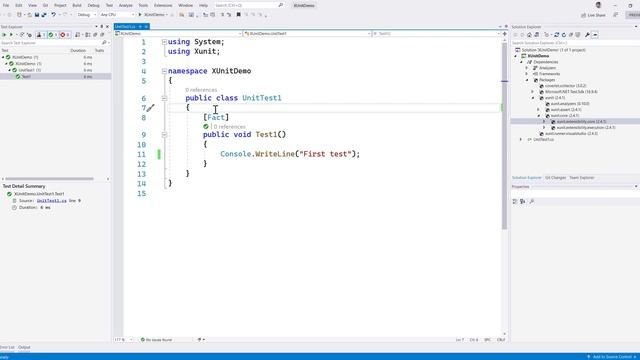Viewport: 640px width, 360px height.
Task: Expand the UnitTest1.cs node in Solution Explorer
Action: (521, 139)
